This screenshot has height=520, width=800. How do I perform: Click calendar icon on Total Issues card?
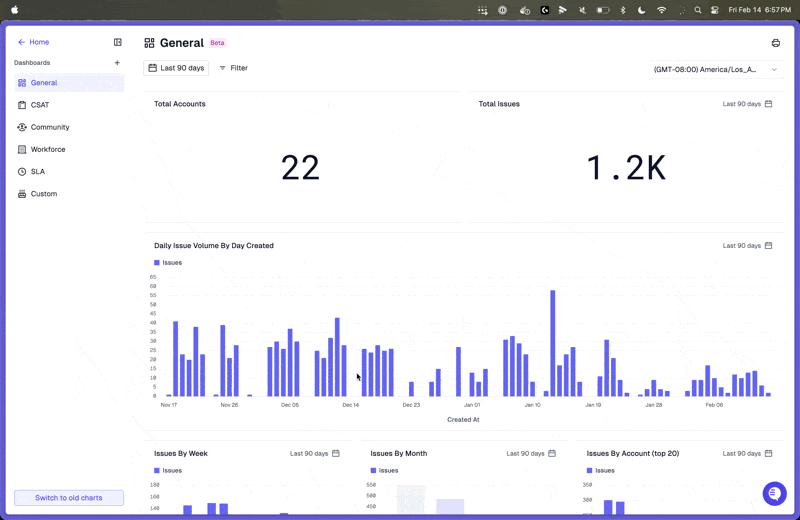click(x=768, y=104)
